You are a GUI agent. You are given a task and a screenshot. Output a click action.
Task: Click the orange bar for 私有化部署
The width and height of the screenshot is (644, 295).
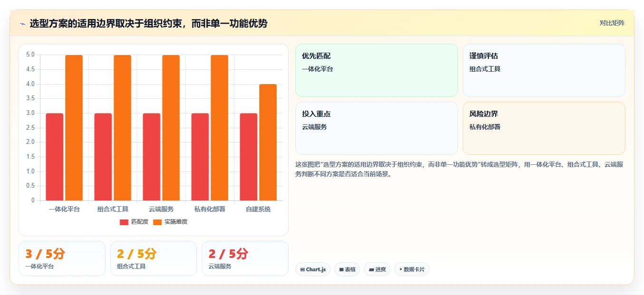219,128
